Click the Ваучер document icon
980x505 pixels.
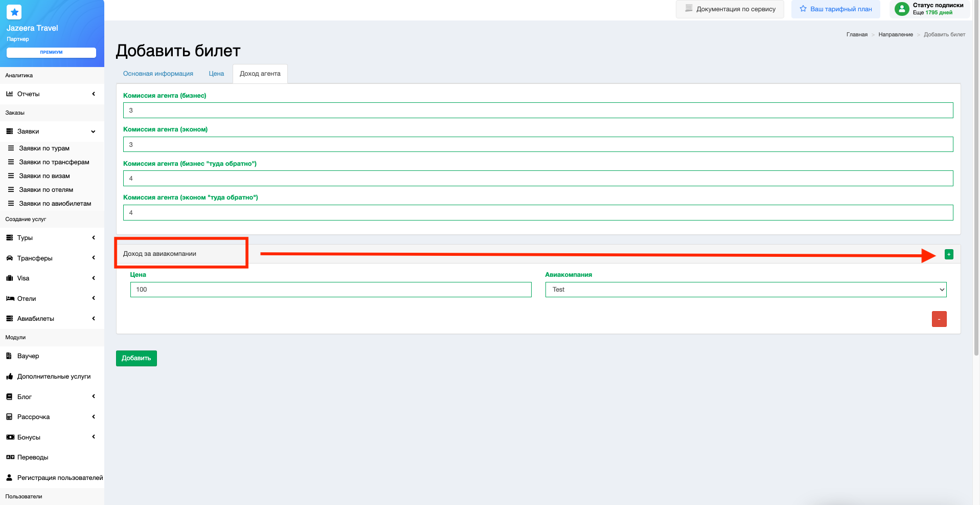click(x=9, y=356)
